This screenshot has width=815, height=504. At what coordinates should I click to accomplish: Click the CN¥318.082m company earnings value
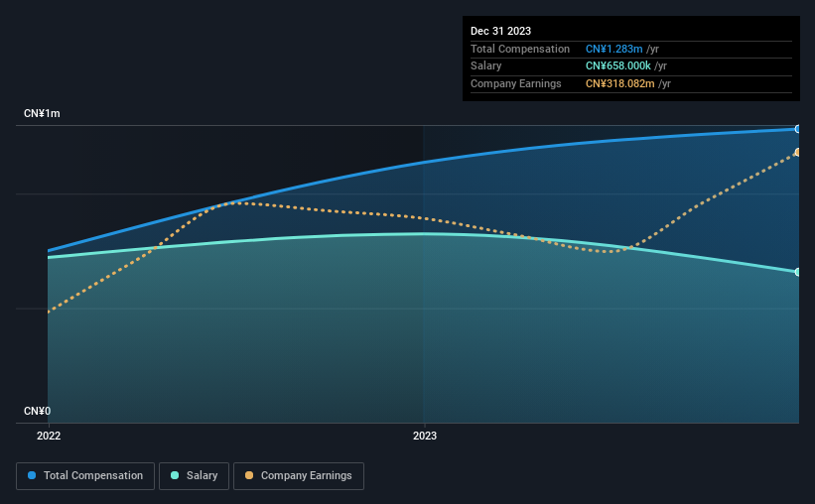(x=620, y=83)
